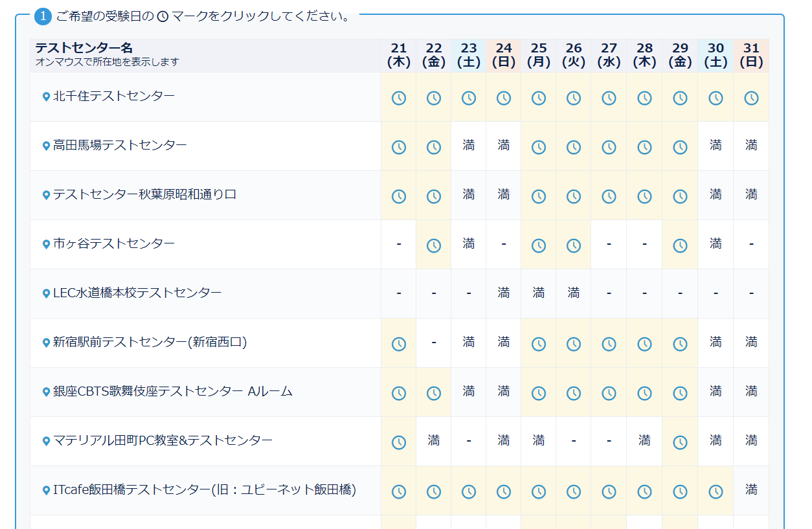Click 高田馬場テストセンター clock for 25 (月)

(x=539, y=147)
